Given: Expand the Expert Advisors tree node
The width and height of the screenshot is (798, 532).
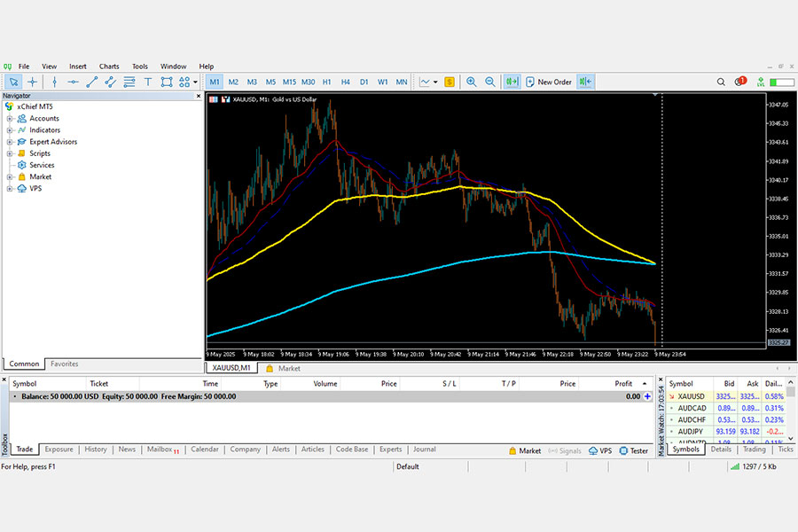Looking at the screenshot, I should (9, 142).
